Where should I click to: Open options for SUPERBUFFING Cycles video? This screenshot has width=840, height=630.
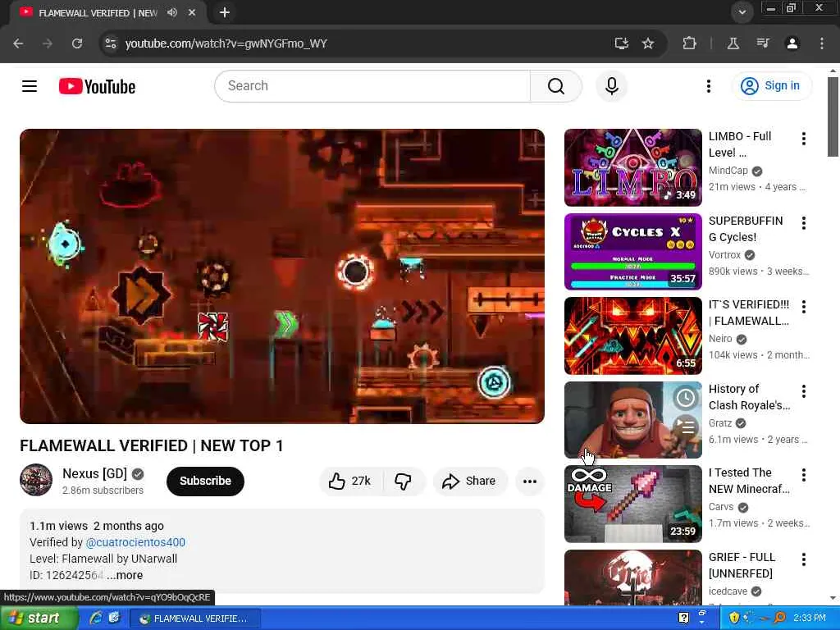[x=804, y=223]
